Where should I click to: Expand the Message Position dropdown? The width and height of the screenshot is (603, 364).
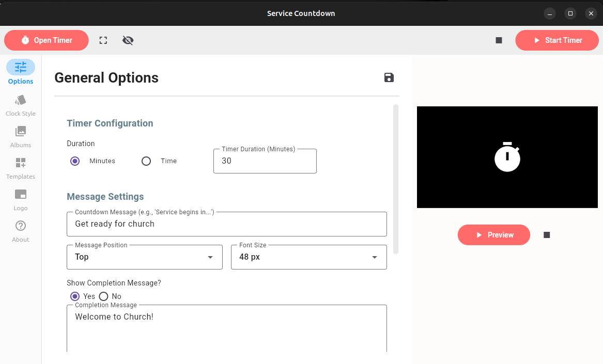(145, 257)
